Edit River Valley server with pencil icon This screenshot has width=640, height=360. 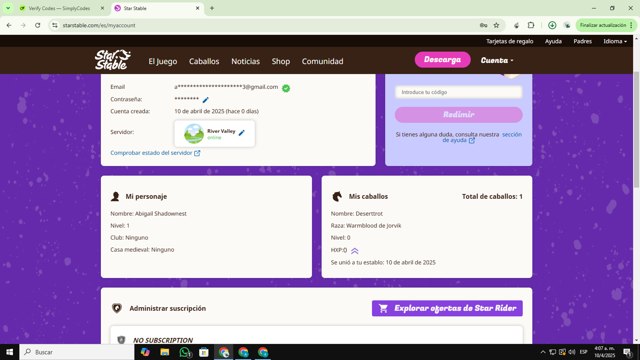(242, 132)
